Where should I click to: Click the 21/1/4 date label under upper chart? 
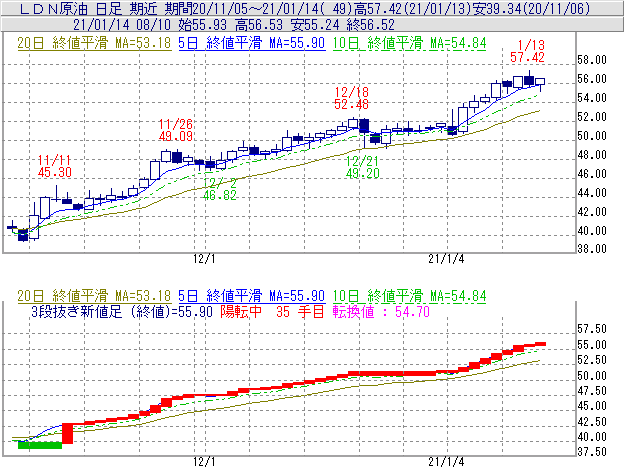click(446, 259)
